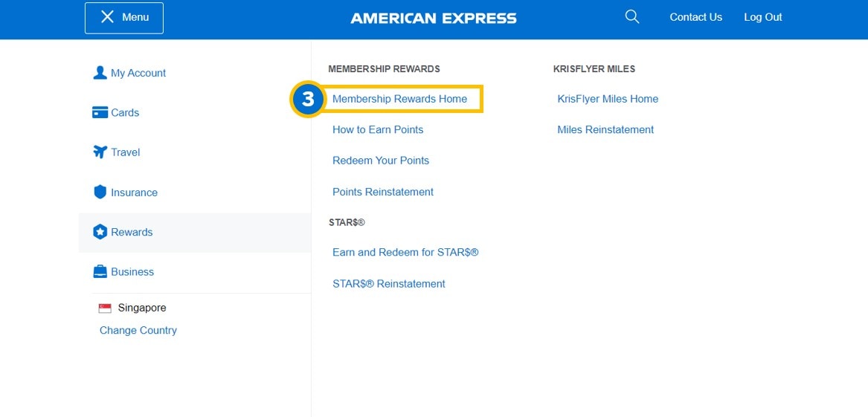
Task: Click the Rewards star badge icon
Action: click(100, 232)
